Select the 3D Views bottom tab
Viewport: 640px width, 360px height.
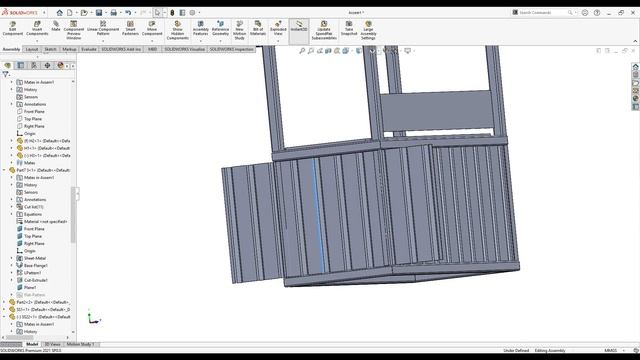click(52, 344)
